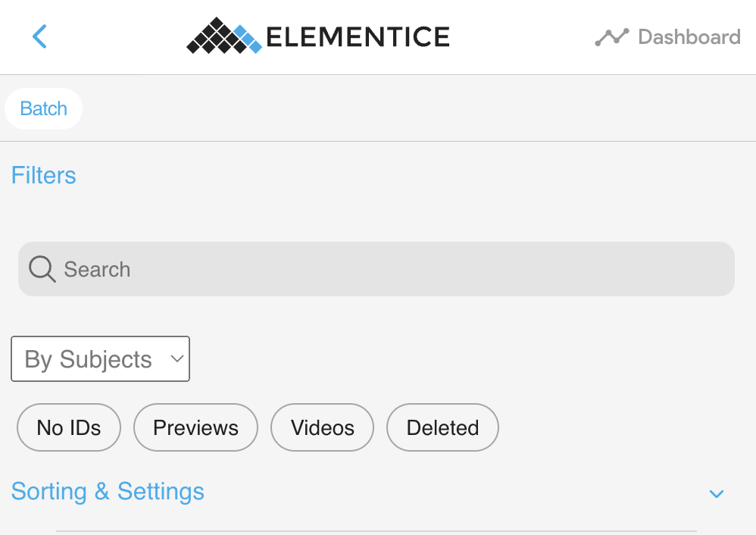Collapse the Filters section heading

(43, 175)
